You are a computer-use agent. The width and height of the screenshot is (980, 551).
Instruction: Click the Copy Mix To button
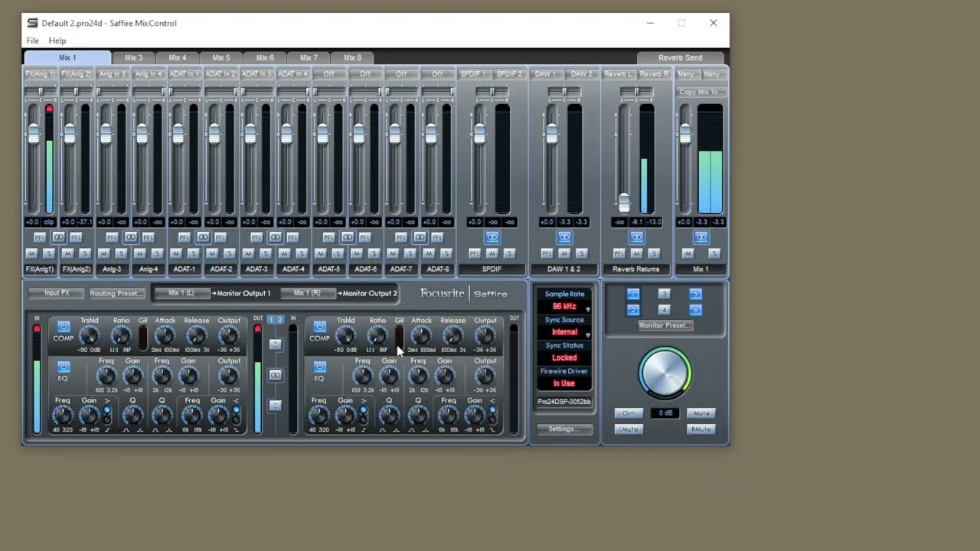point(701,92)
